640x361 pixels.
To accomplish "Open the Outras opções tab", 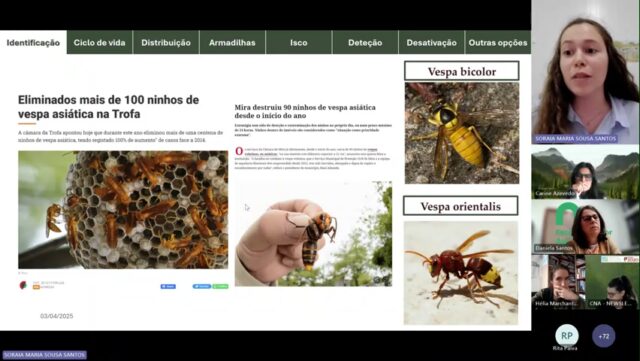I will [x=498, y=42].
